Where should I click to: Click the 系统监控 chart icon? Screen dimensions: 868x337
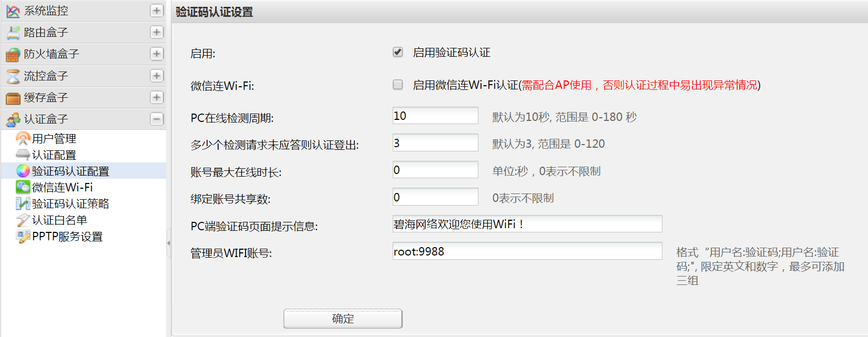(x=13, y=11)
